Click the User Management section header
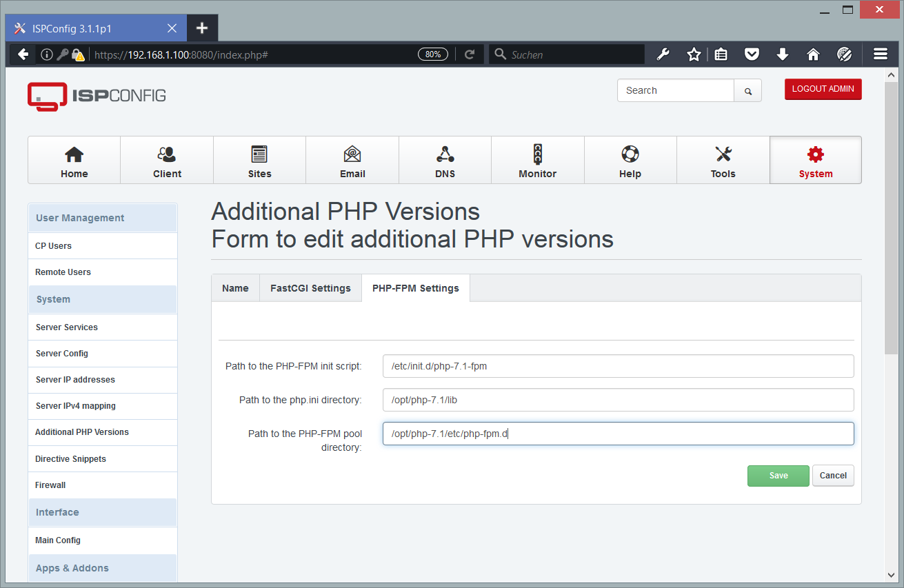The width and height of the screenshot is (904, 588). click(x=103, y=218)
